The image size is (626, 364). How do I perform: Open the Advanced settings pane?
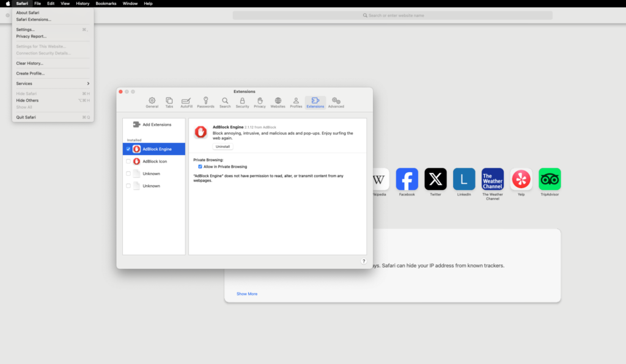click(336, 103)
